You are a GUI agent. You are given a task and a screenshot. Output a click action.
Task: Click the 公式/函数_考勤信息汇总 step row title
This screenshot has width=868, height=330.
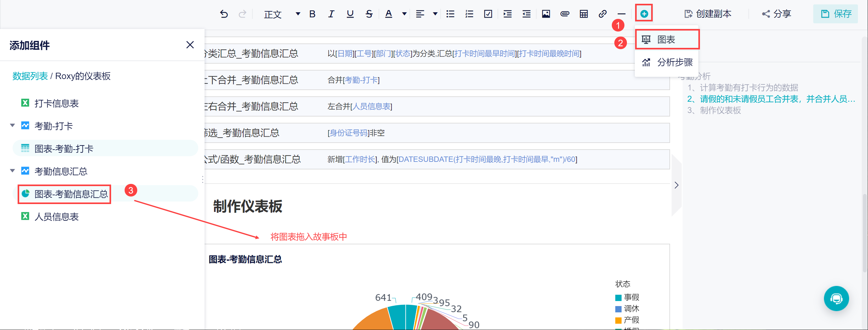[252, 159]
